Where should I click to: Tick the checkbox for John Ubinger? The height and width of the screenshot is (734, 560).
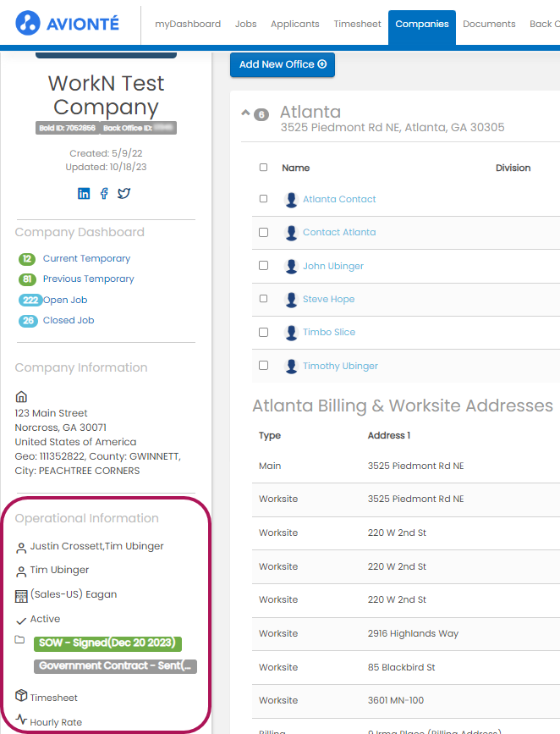(x=263, y=266)
